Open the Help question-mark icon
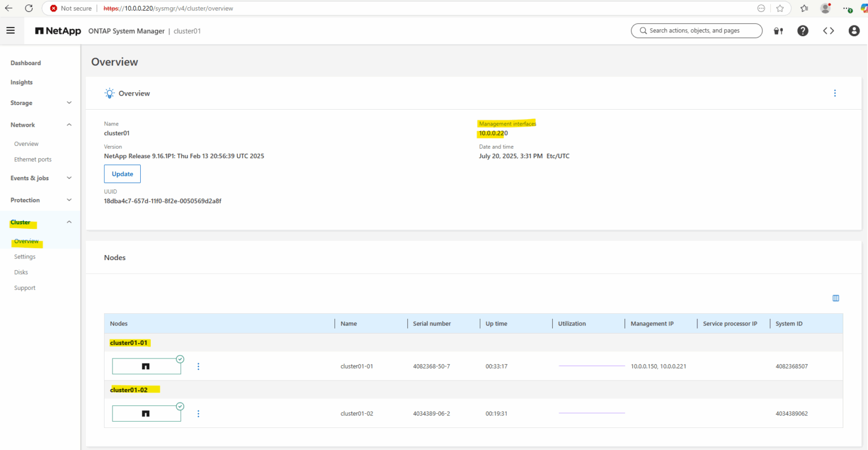868x450 pixels. (803, 31)
